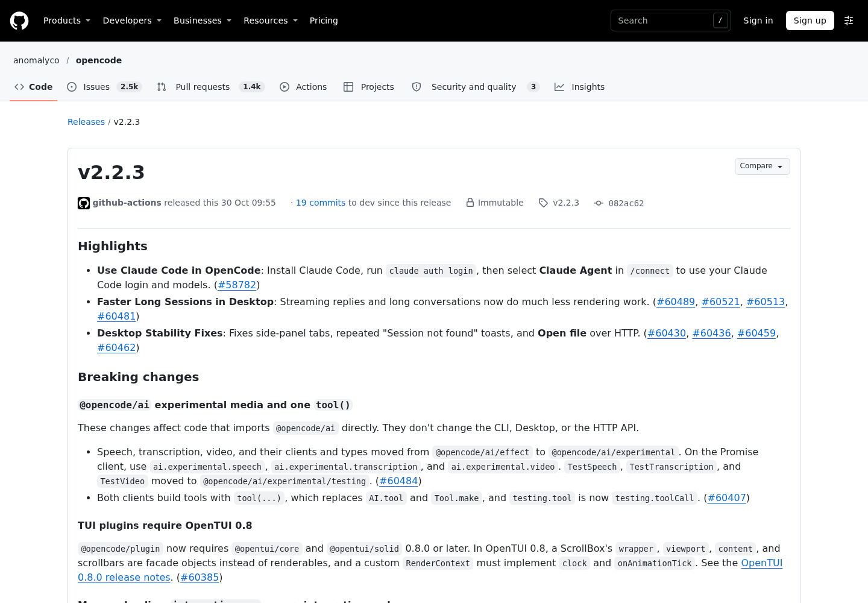Open the Actions tab
This screenshot has height=603, width=868.
pyautogui.click(x=303, y=87)
